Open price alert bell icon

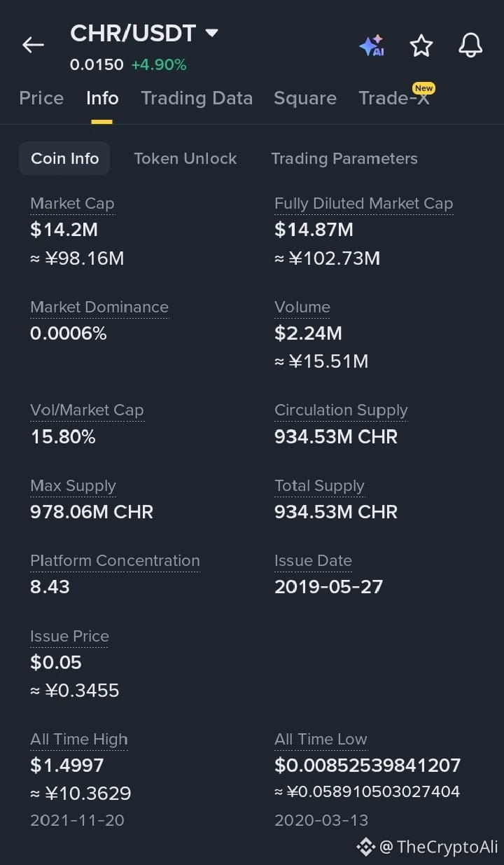[x=470, y=46]
